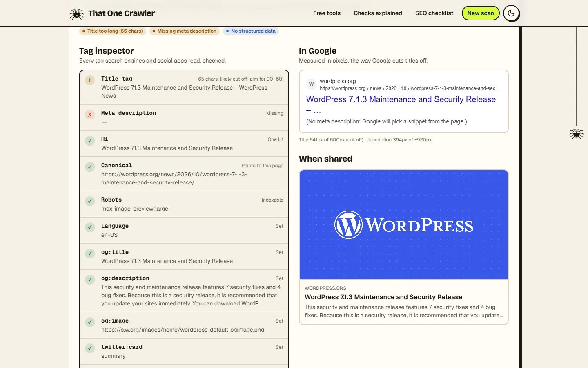
Task: Click the Canonical row checkmark icon
Action: (90, 167)
